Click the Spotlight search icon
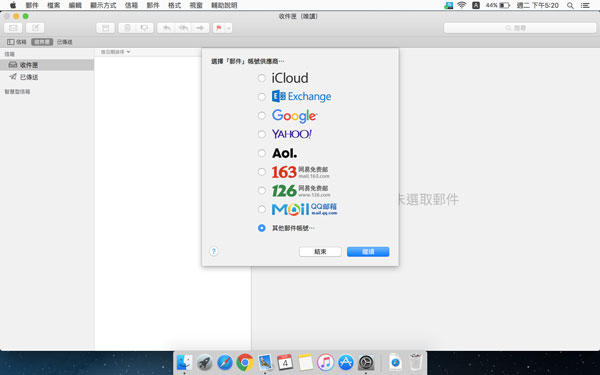Screen dimensions: 600x375 (x=570, y=5)
